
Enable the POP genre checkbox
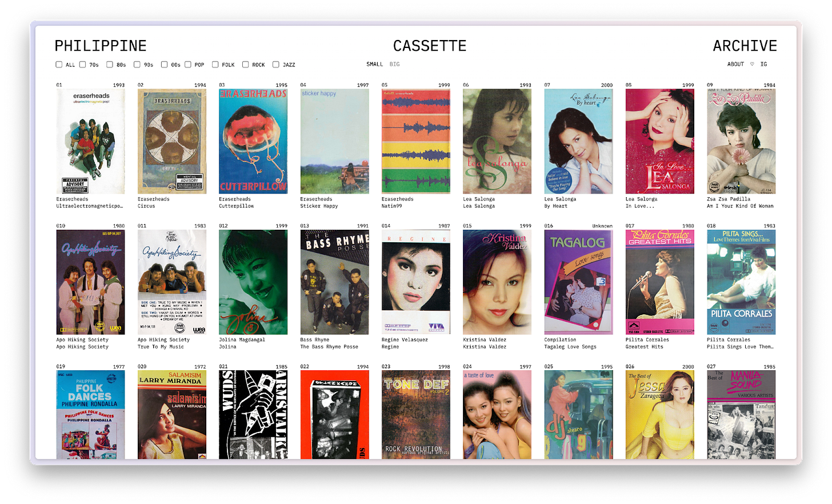point(187,65)
